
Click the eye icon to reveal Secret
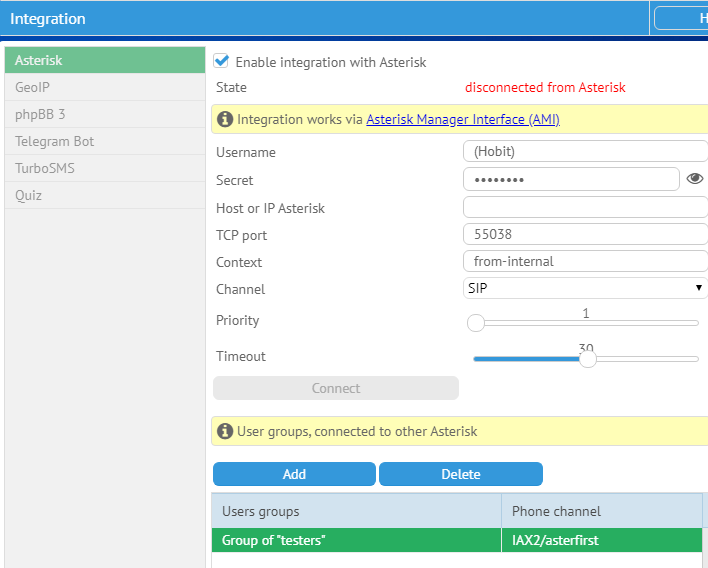click(696, 179)
